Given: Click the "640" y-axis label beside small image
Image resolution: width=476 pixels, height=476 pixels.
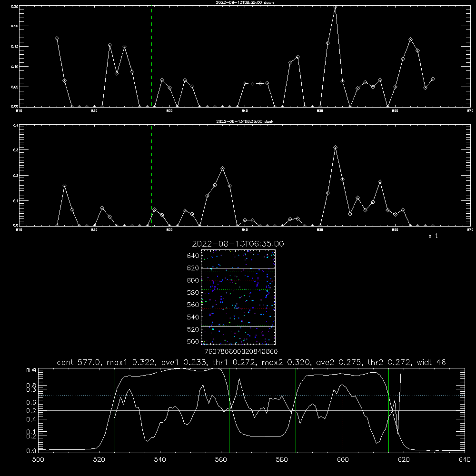Looking at the screenshot, I should click(193, 256).
